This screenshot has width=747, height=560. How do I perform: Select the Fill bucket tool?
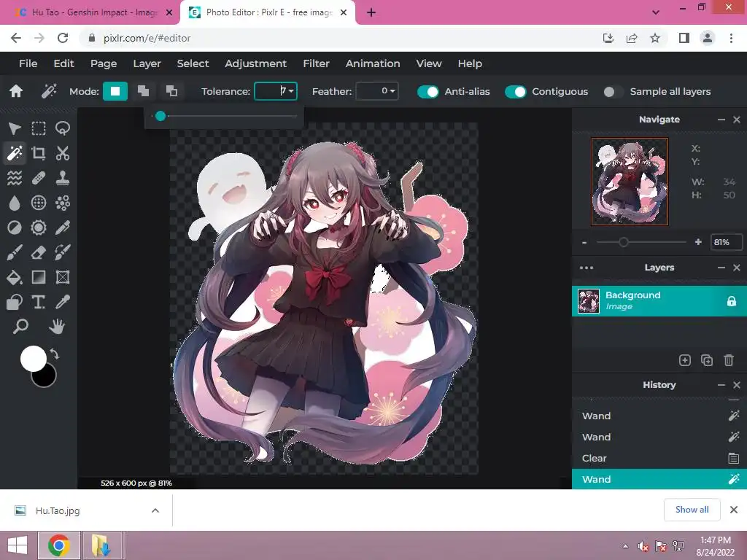(15, 277)
